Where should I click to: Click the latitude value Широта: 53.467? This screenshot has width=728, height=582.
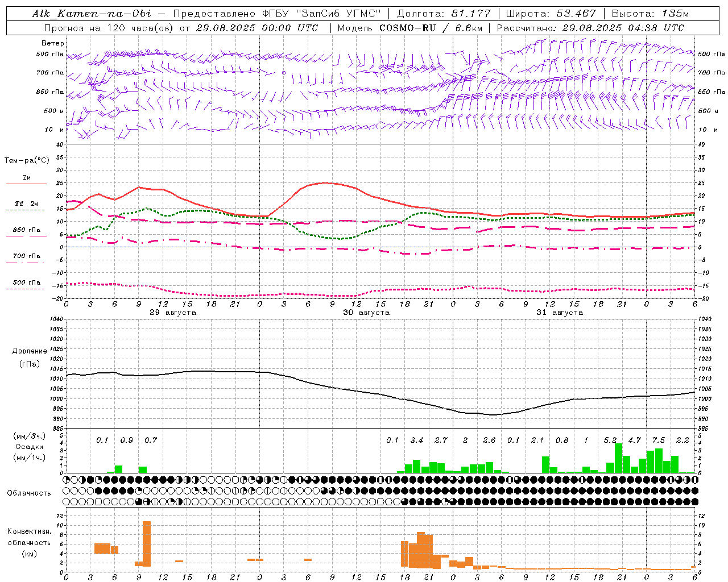pyautogui.click(x=551, y=14)
